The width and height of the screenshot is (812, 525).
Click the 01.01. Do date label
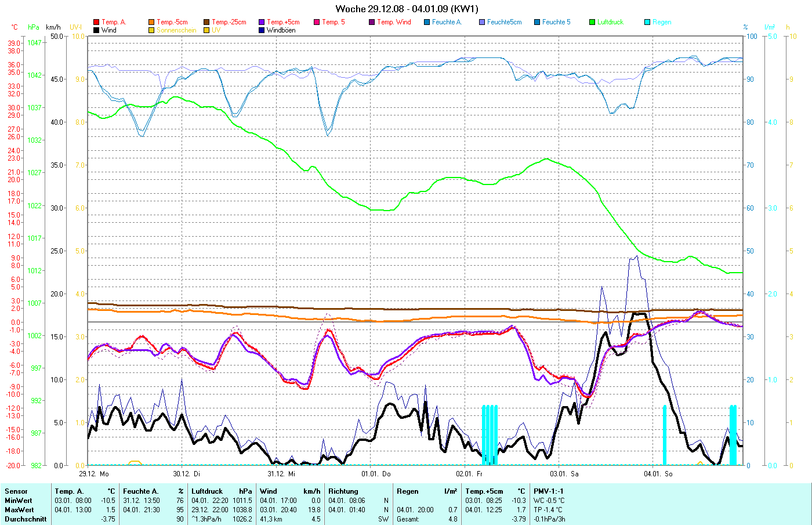[x=376, y=474]
